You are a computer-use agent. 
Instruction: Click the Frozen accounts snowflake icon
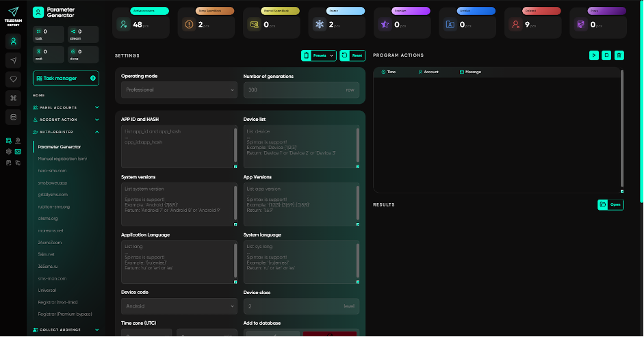pos(319,25)
